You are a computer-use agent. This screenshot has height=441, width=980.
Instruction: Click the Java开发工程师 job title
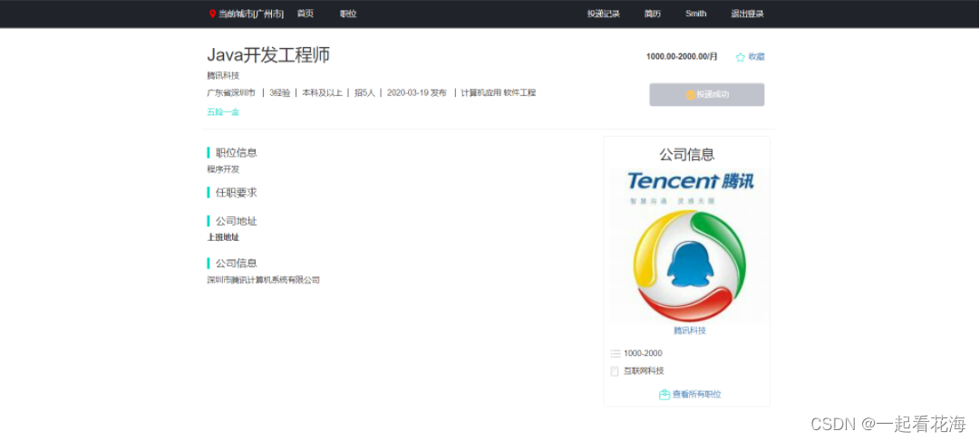tap(268, 55)
